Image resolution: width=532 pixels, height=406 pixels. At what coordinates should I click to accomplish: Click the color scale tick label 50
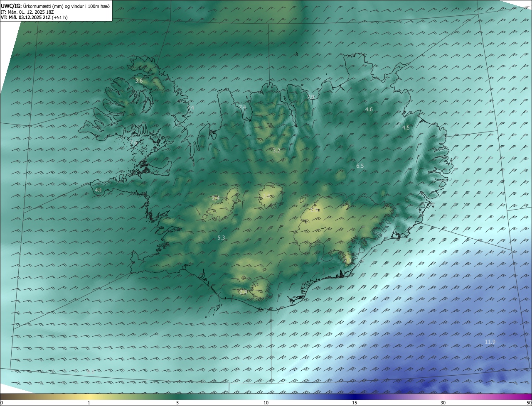529,403
